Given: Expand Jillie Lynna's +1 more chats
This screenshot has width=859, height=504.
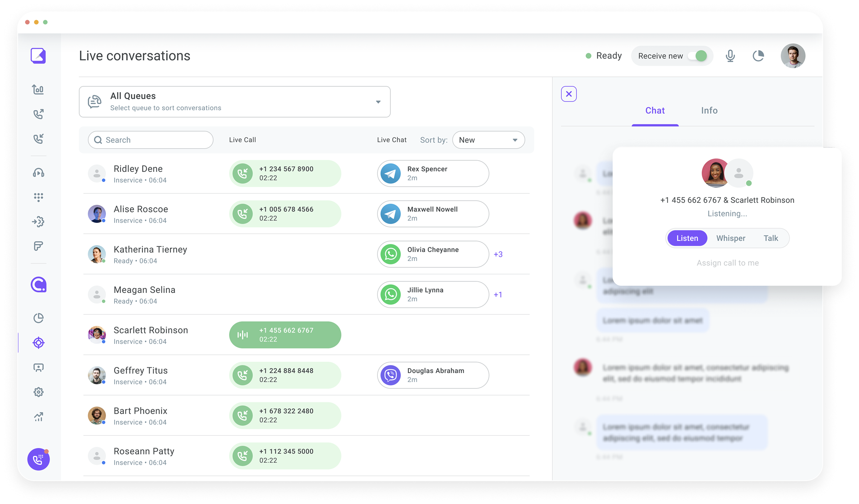Looking at the screenshot, I should click(498, 294).
